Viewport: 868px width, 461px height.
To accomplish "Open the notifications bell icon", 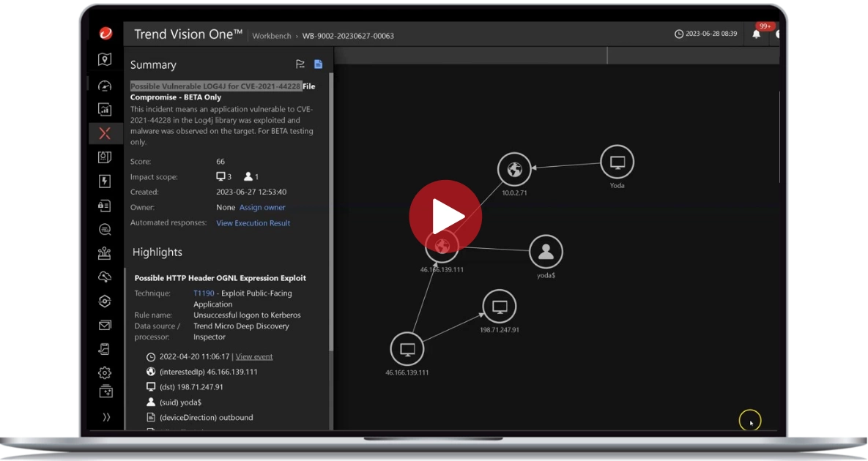I will click(756, 34).
